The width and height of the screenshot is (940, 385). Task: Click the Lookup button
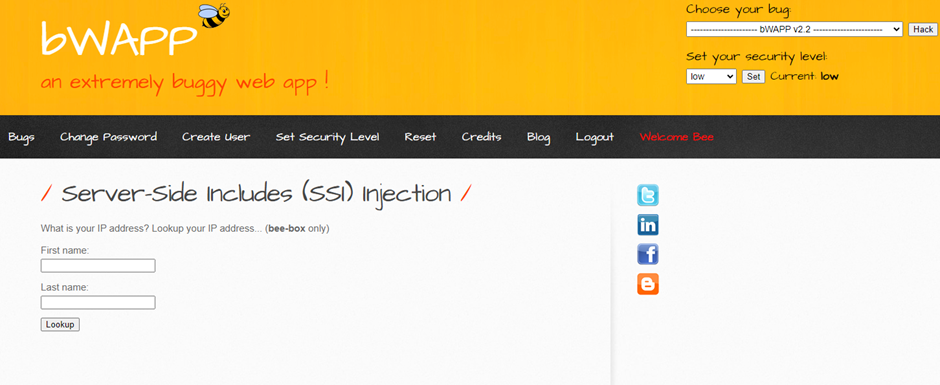(60, 324)
